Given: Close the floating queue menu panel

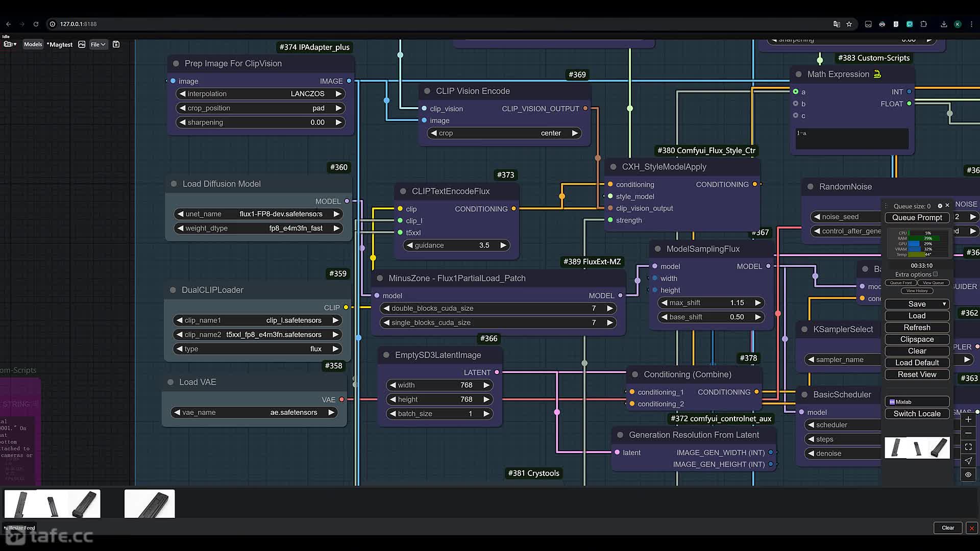Looking at the screenshot, I should click(x=947, y=206).
